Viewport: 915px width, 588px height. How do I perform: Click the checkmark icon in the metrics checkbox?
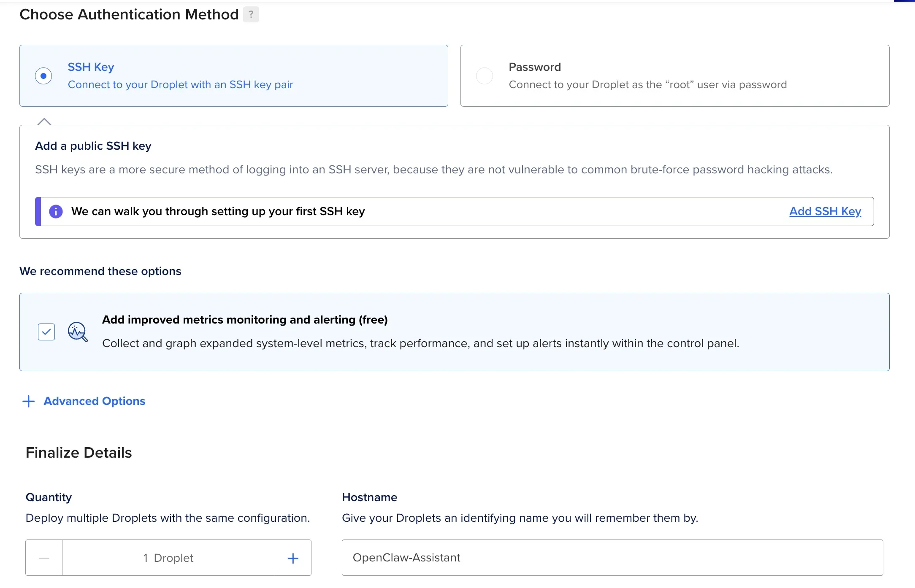[46, 332]
